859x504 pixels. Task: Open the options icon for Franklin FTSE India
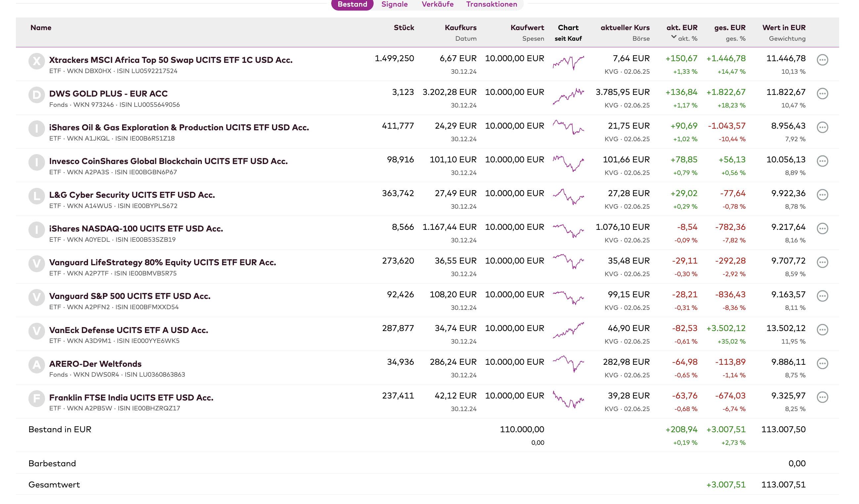(822, 397)
